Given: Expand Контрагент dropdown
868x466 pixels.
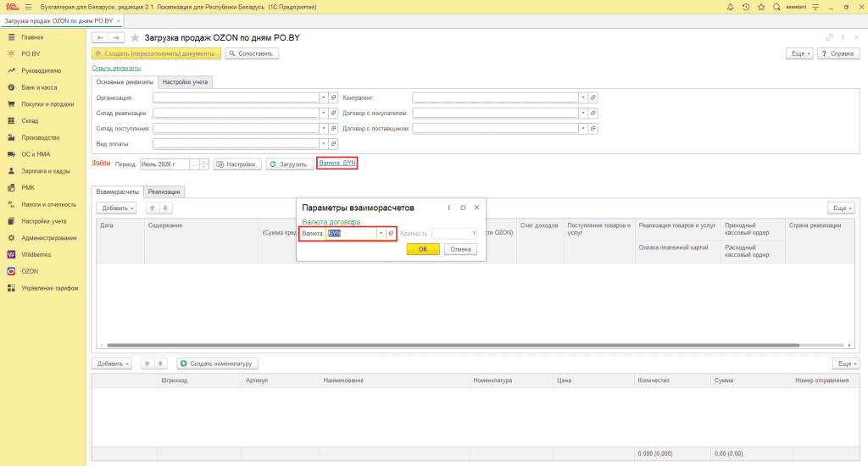Looking at the screenshot, I should 583,97.
